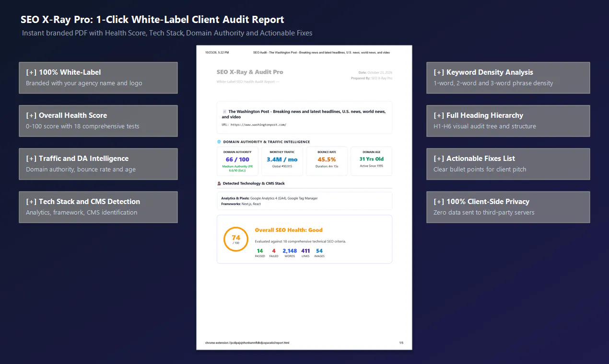Click the Bounce Rate 45.5% stat box
Viewport: 609px width, 364px height.
click(327, 161)
